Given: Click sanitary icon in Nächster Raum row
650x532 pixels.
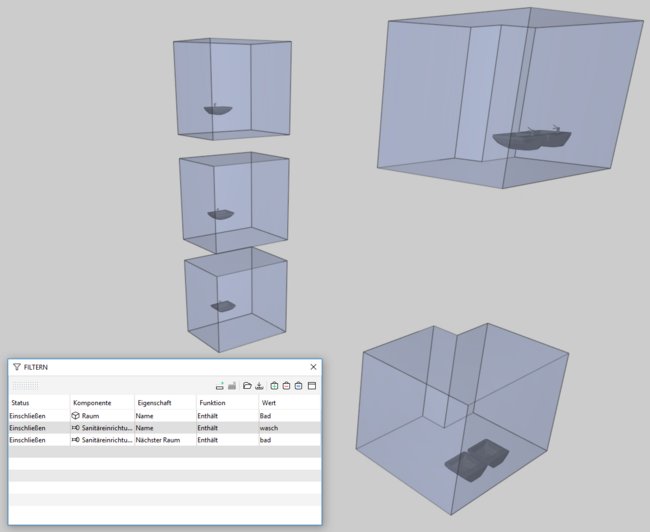Looking at the screenshot, I should pyautogui.click(x=75, y=440).
